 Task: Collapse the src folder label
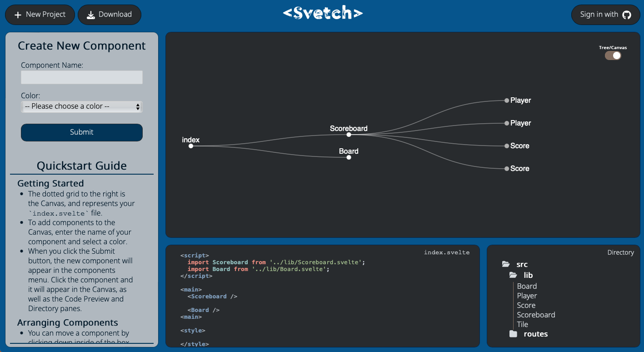(522, 264)
